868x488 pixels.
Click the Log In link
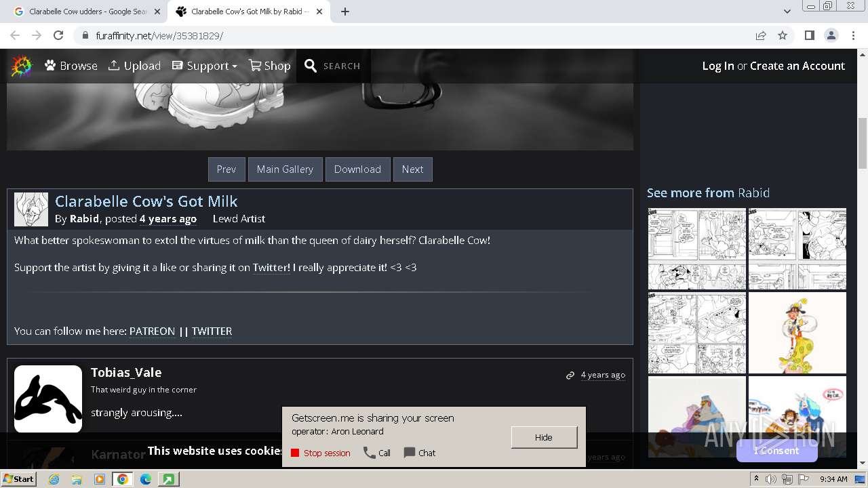pyautogui.click(x=718, y=66)
